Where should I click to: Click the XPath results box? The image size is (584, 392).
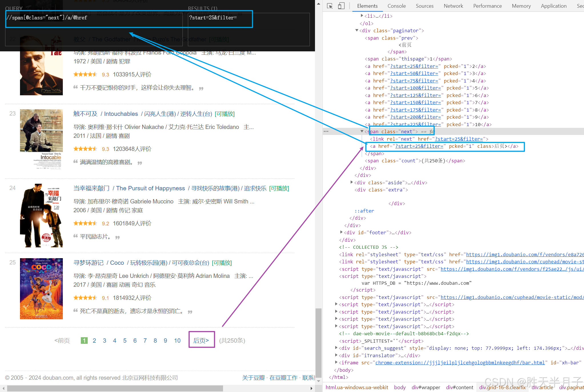coord(249,29)
